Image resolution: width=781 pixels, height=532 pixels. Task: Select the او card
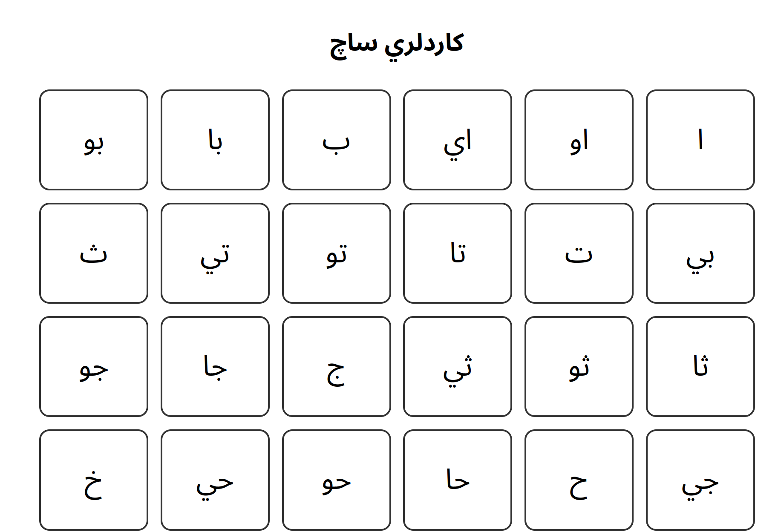[x=579, y=140]
